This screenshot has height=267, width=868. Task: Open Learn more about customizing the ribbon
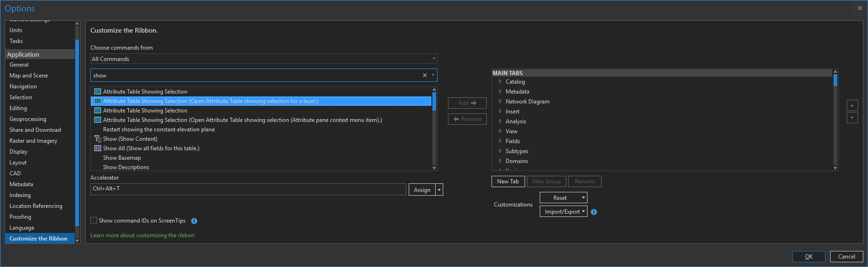(142, 235)
